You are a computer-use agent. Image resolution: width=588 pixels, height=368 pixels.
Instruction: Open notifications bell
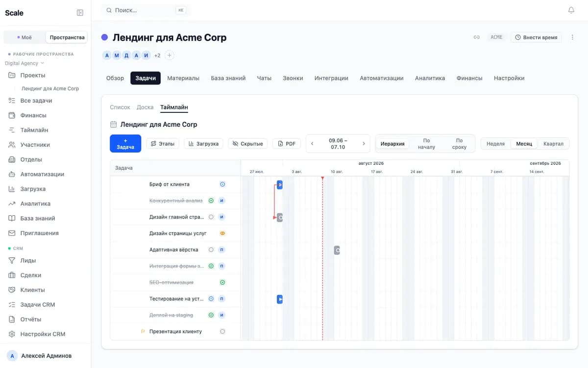click(571, 10)
